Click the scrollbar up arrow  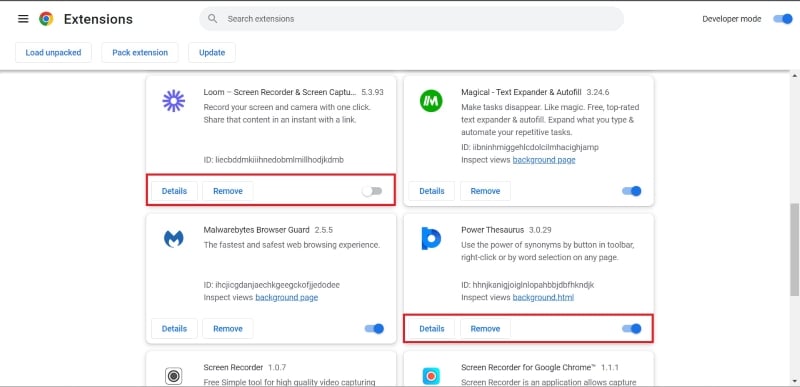[794, 76]
